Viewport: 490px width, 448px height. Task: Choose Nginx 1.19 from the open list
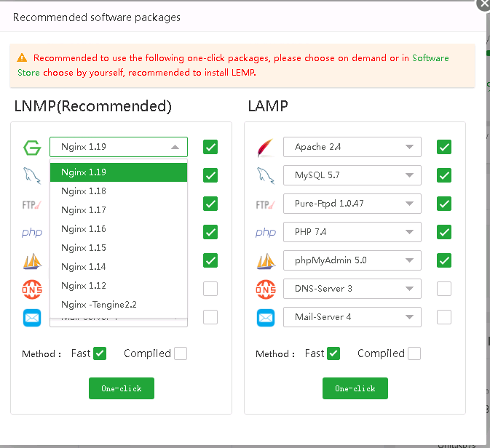pyautogui.click(x=119, y=172)
